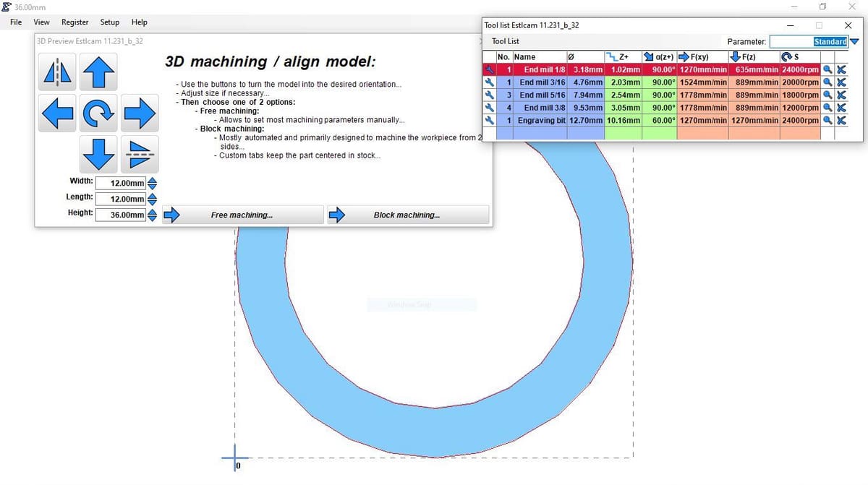This screenshot has height=485, width=868.
Task: Click the magnifier icon for End mill 3/16
Action: click(827, 82)
